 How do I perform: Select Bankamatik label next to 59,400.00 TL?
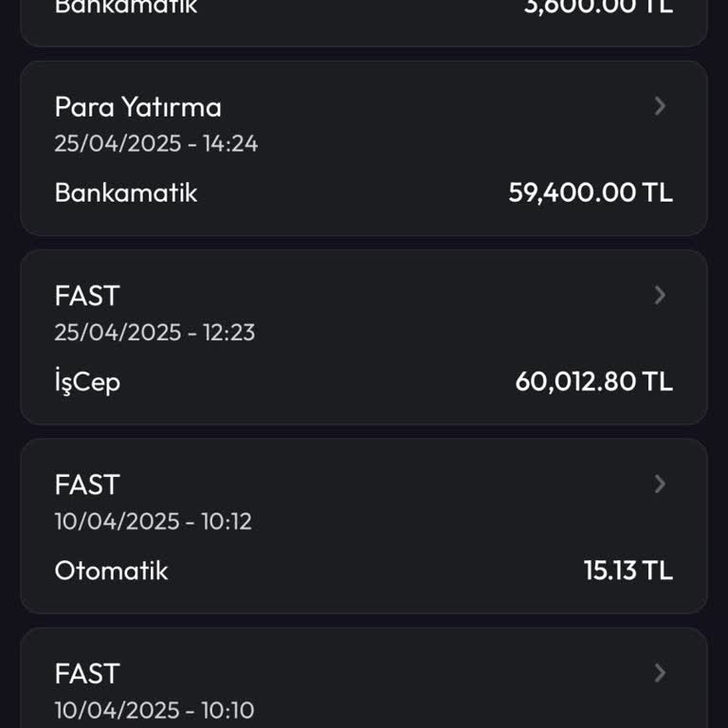pos(126,192)
